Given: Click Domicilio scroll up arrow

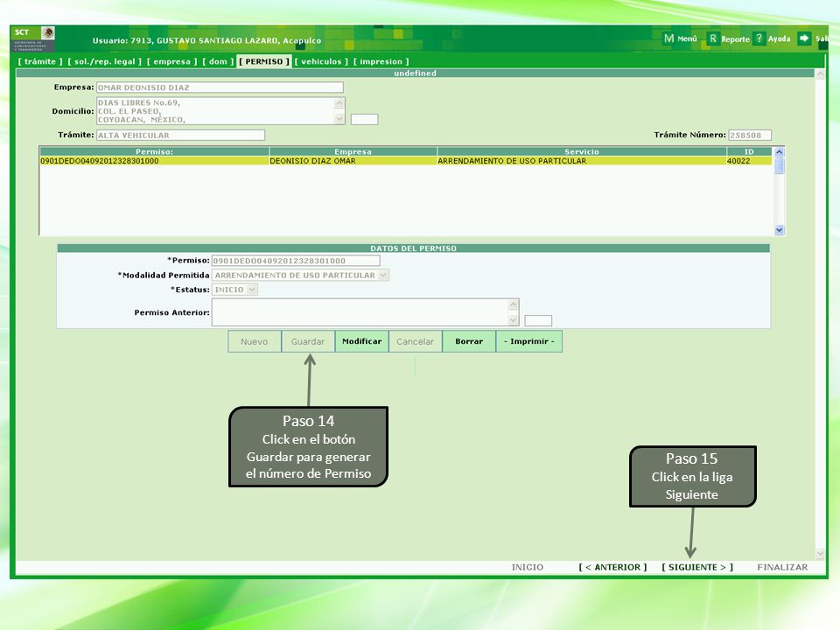Looking at the screenshot, I should (339, 102).
